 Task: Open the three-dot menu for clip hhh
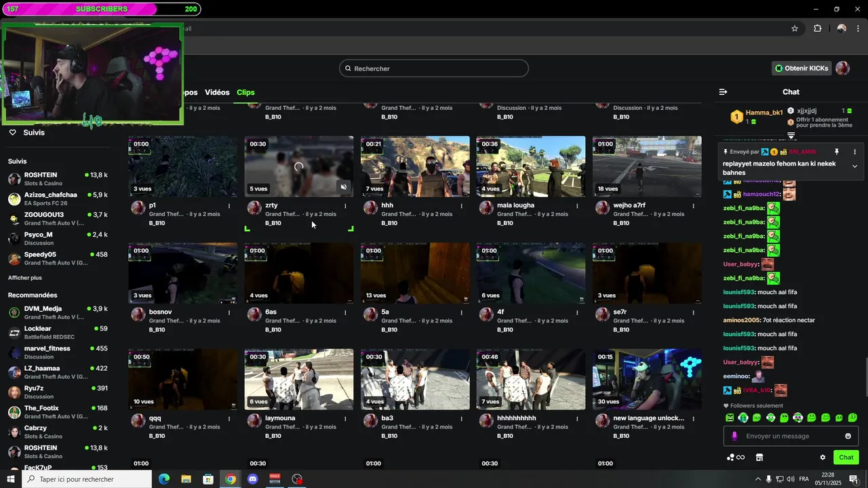point(461,205)
